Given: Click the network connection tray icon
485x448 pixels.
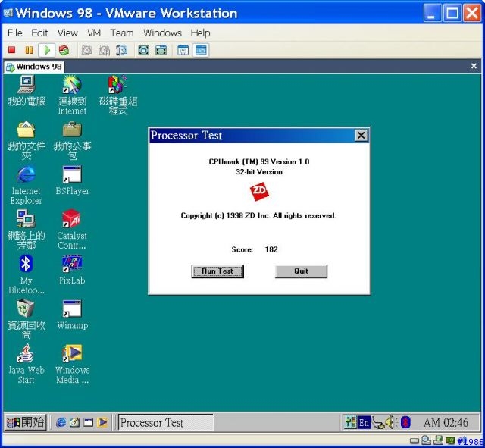Looking at the screenshot, I should tap(378, 423).
